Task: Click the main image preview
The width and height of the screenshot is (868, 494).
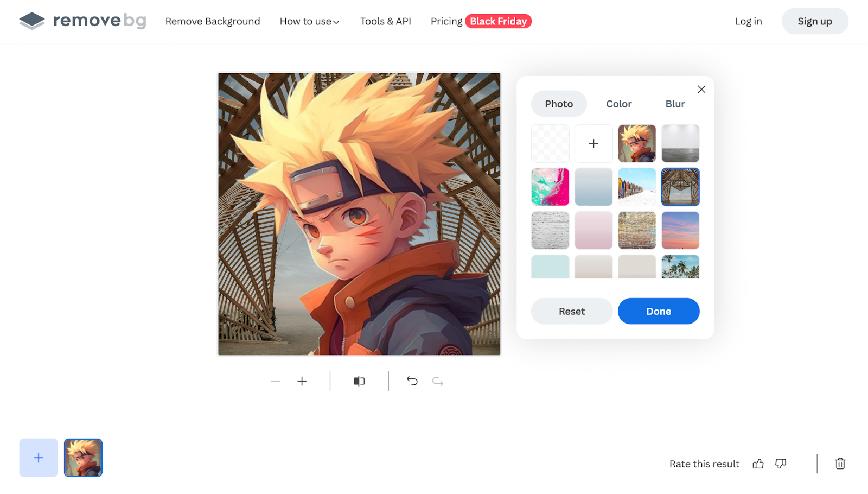Action: pos(359,214)
